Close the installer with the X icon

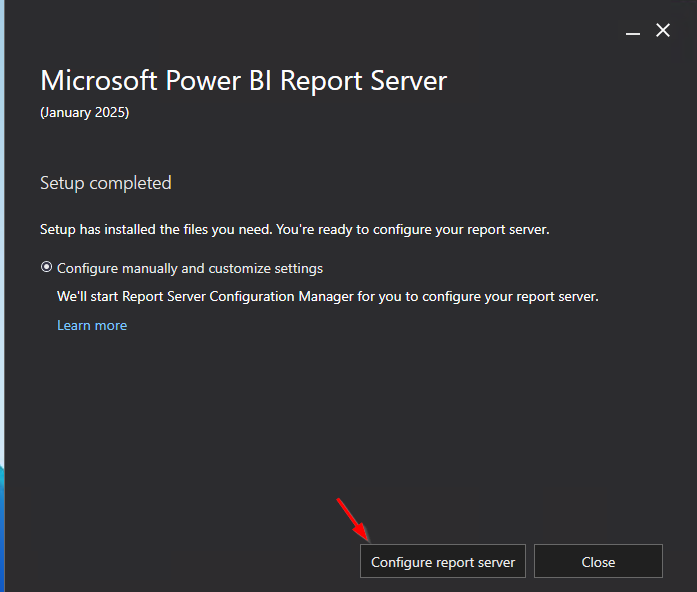pos(663,30)
